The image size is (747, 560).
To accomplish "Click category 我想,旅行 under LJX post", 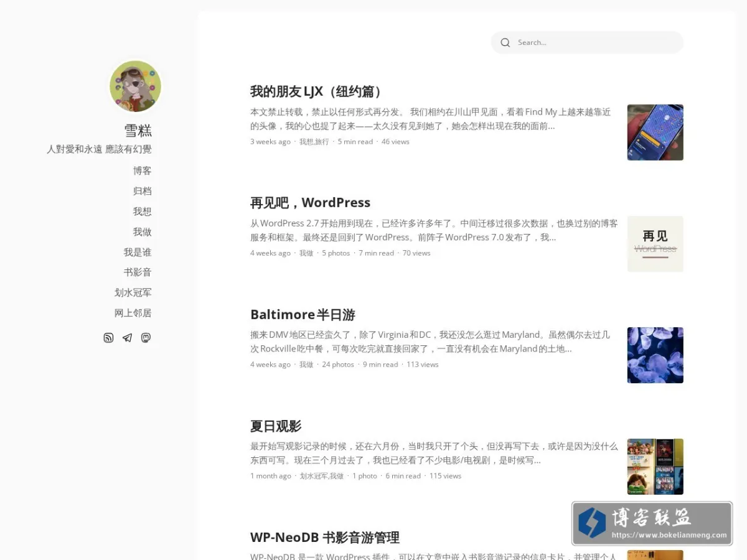I will (314, 142).
